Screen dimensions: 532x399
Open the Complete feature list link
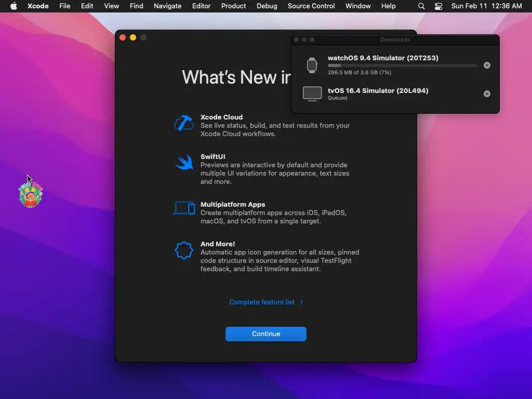[262, 302]
